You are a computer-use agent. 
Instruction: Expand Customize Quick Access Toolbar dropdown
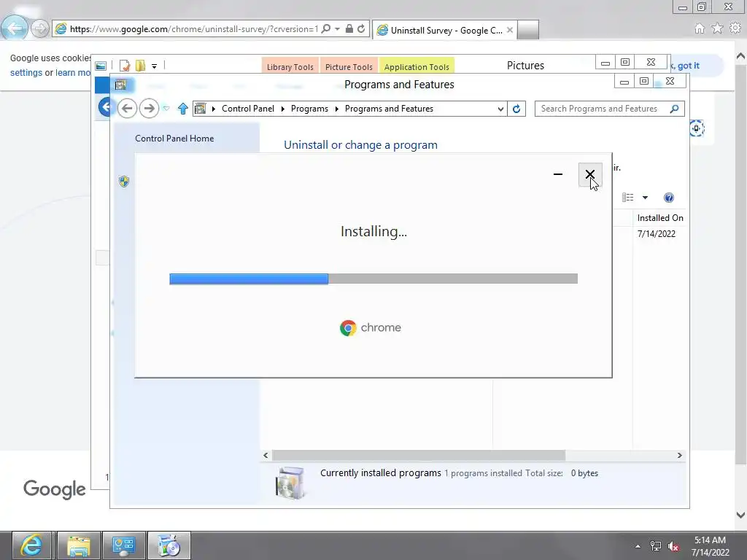click(x=155, y=66)
